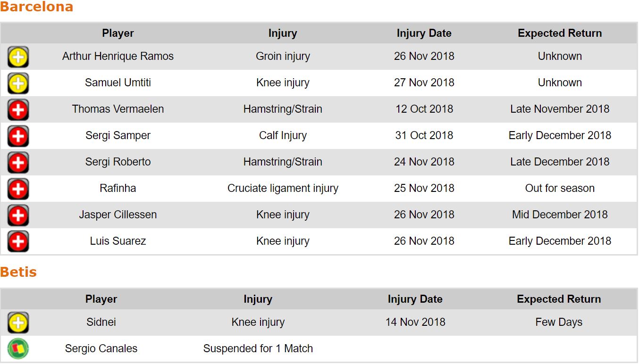This screenshot has width=639, height=364.
Task: Click red cross icon beside Thomas Vermaelen
Action: click(18, 110)
